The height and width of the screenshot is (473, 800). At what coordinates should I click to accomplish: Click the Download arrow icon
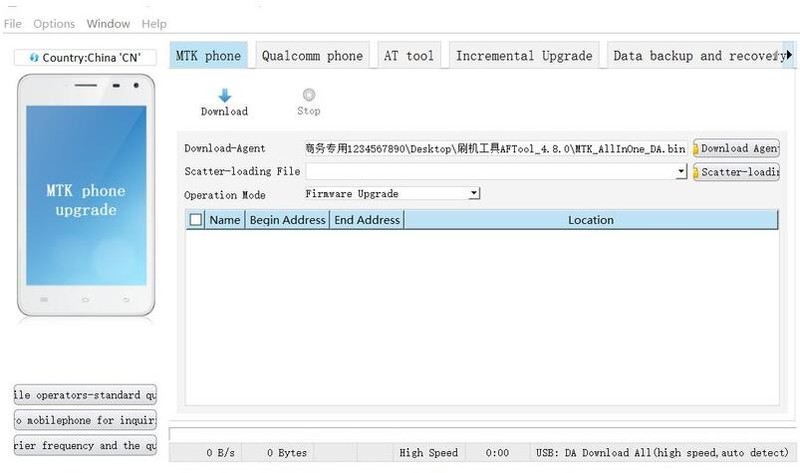pos(224,95)
